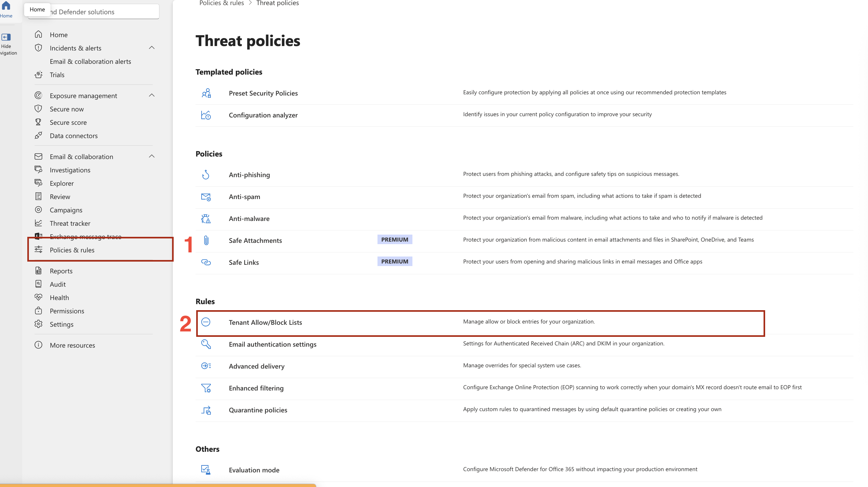Collapse the Email & collaboration section
This screenshot has width=868, height=487.
152,156
